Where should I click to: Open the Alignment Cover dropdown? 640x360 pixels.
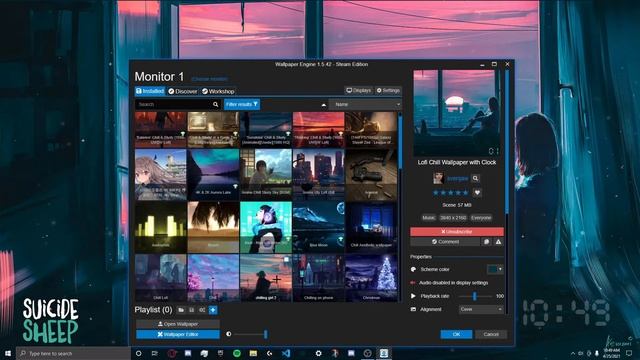[x=481, y=309]
